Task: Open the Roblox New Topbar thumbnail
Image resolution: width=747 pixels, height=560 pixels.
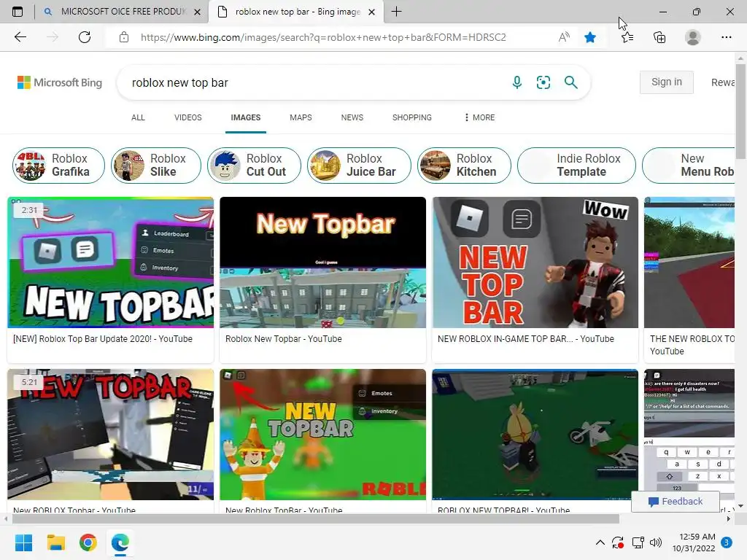Action: (x=323, y=262)
